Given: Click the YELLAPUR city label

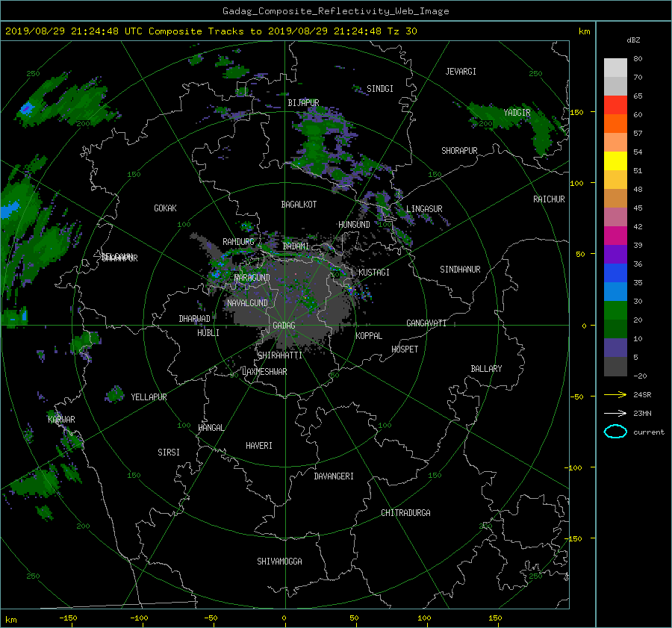Looking at the screenshot, I should tap(149, 397).
